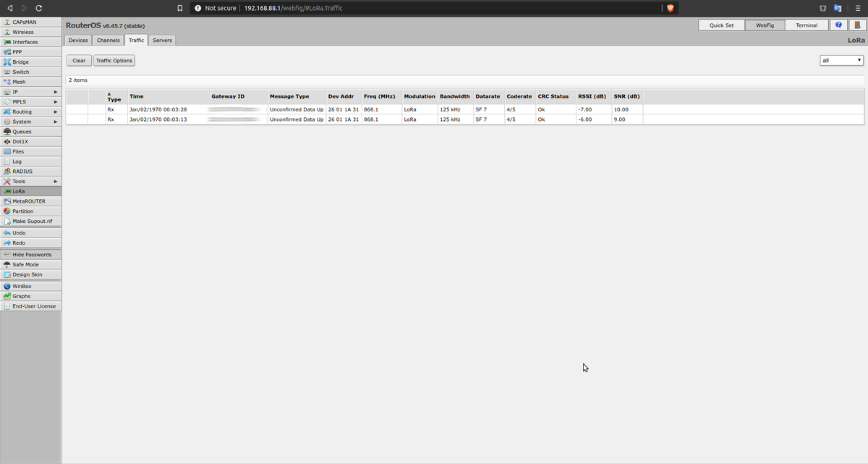
Task: Open the Files section
Action: pos(31,151)
